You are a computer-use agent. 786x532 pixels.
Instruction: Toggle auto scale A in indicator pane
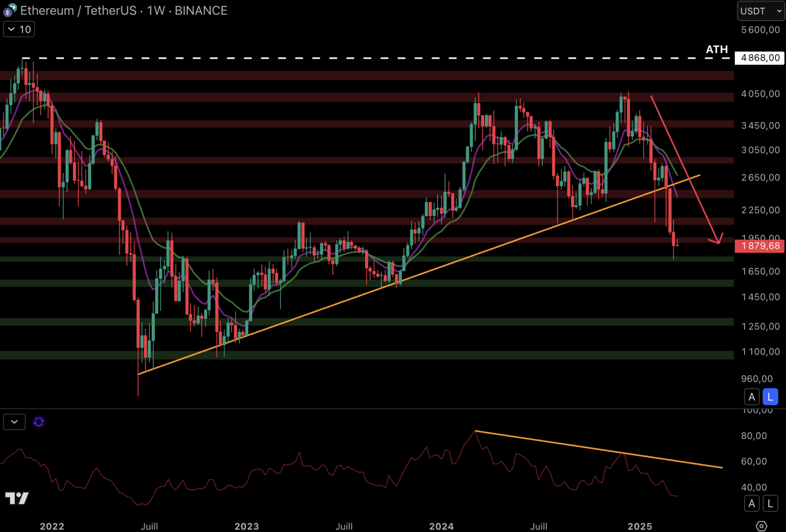point(752,503)
